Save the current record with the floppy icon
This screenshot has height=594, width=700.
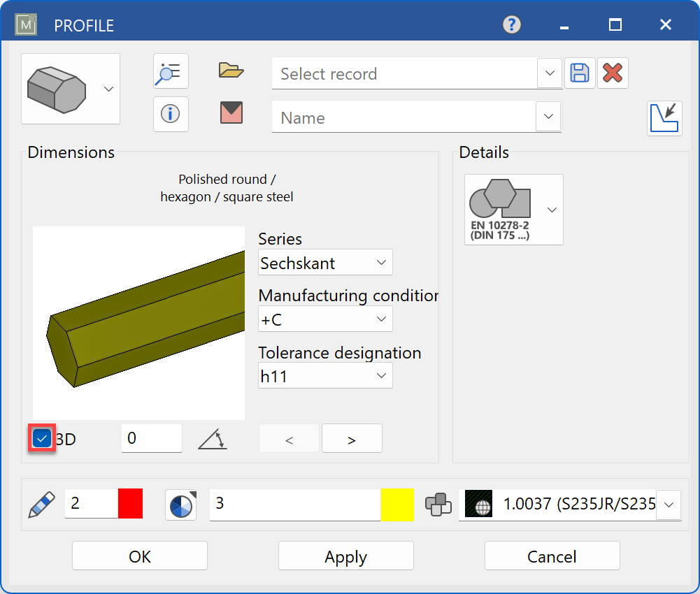(x=579, y=73)
